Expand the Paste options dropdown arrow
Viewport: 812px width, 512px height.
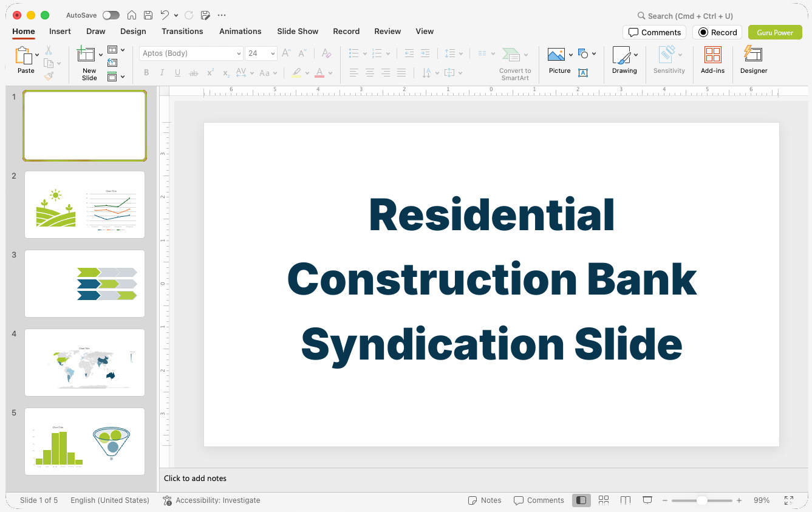37,55
